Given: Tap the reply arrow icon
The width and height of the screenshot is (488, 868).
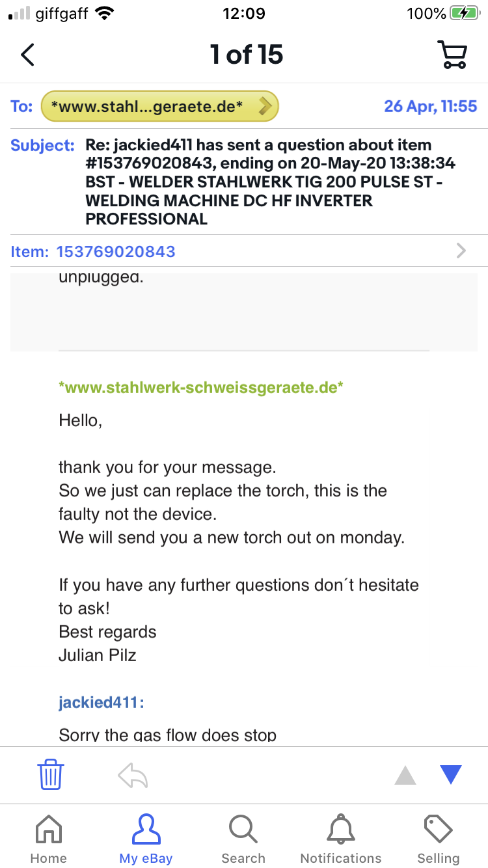Looking at the screenshot, I should pos(133,775).
